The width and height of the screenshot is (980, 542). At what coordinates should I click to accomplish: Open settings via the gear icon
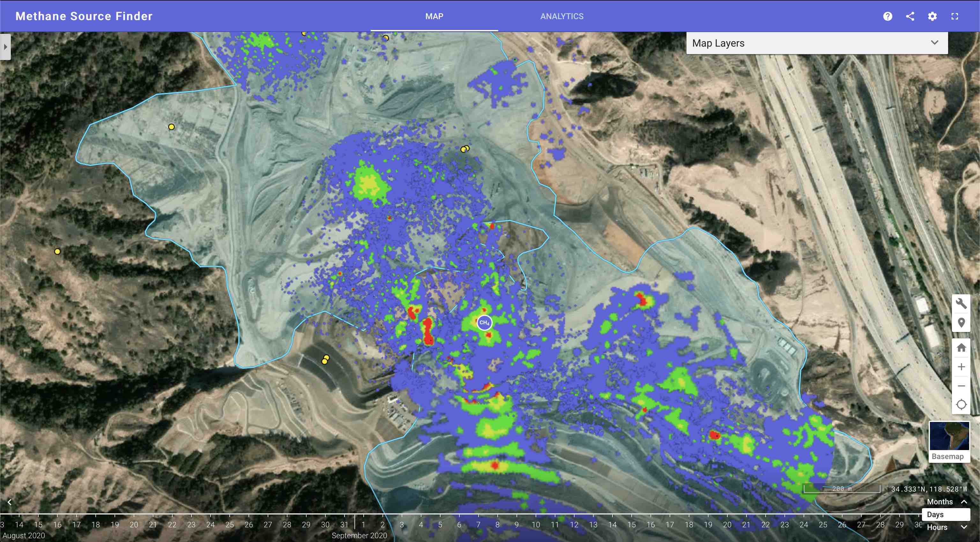933,16
